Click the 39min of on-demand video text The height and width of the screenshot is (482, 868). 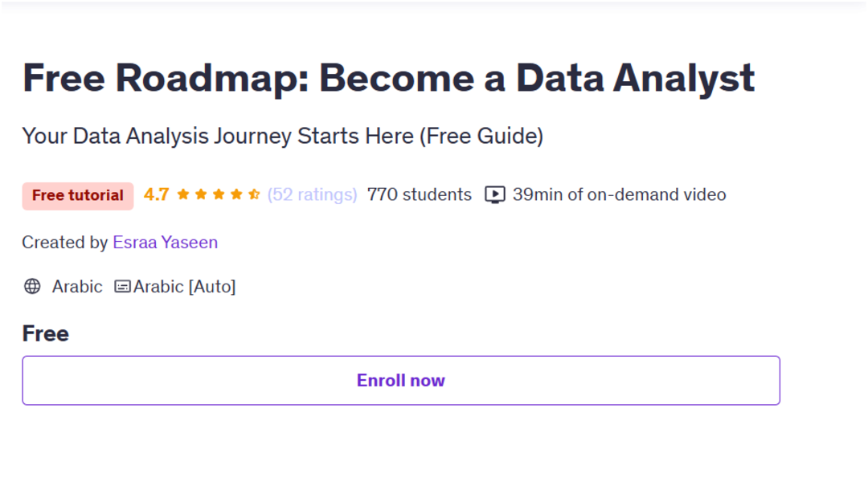pyautogui.click(x=619, y=194)
